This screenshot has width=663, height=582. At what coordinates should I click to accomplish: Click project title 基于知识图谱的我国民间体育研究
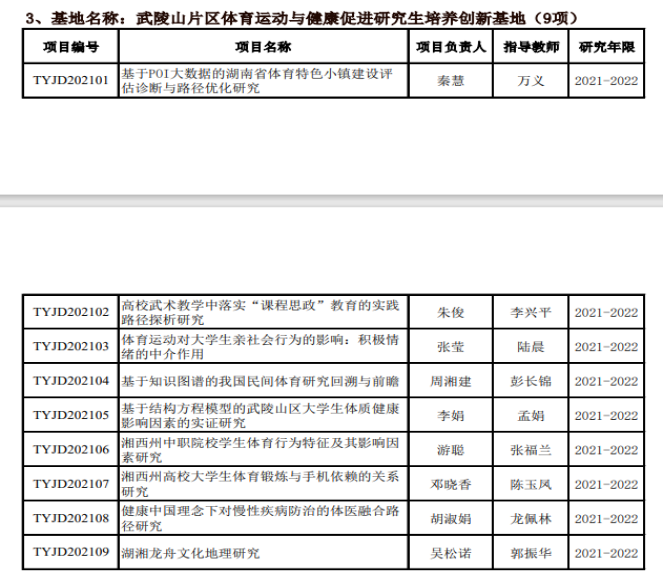(x=260, y=382)
